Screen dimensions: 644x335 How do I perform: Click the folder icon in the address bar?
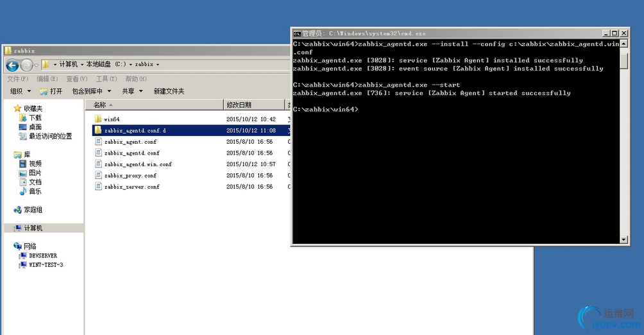pos(46,64)
